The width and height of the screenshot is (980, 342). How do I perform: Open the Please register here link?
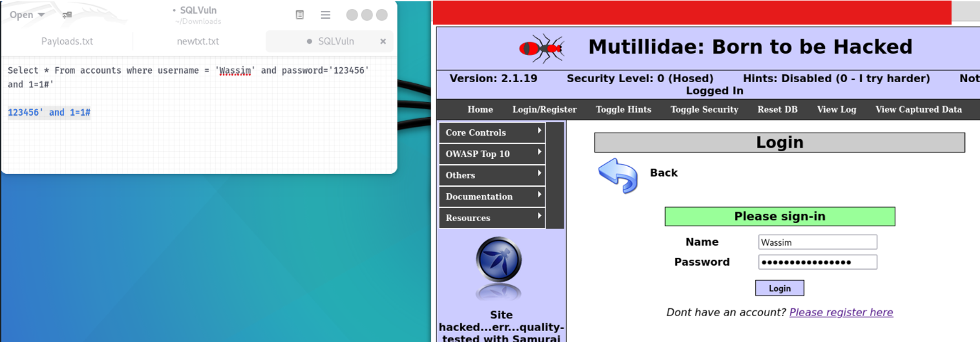[x=841, y=312]
